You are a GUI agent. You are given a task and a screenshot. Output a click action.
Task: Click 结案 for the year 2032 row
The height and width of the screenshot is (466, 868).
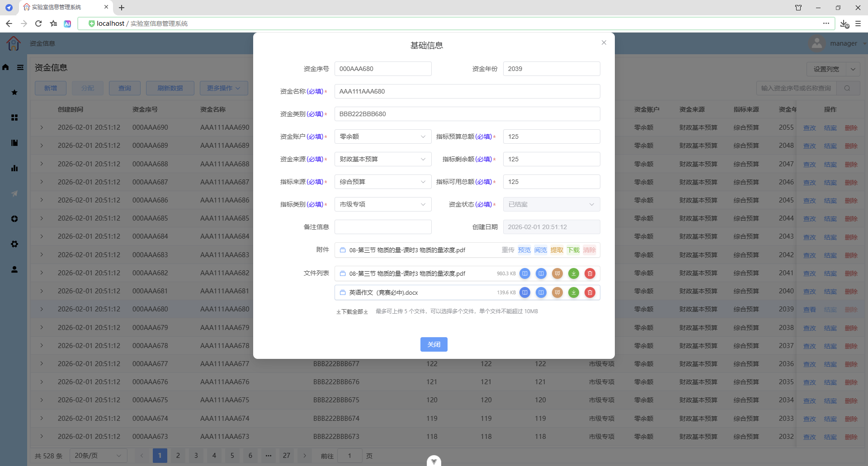click(x=830, y=437)
